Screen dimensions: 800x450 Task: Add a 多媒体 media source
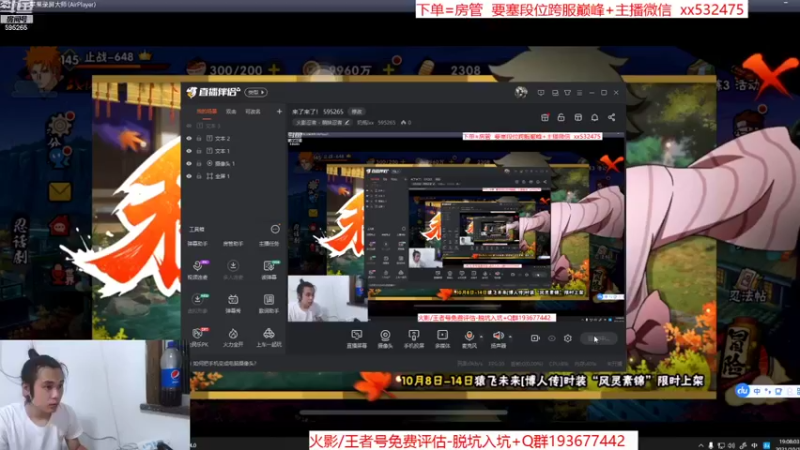pos(442,338)
